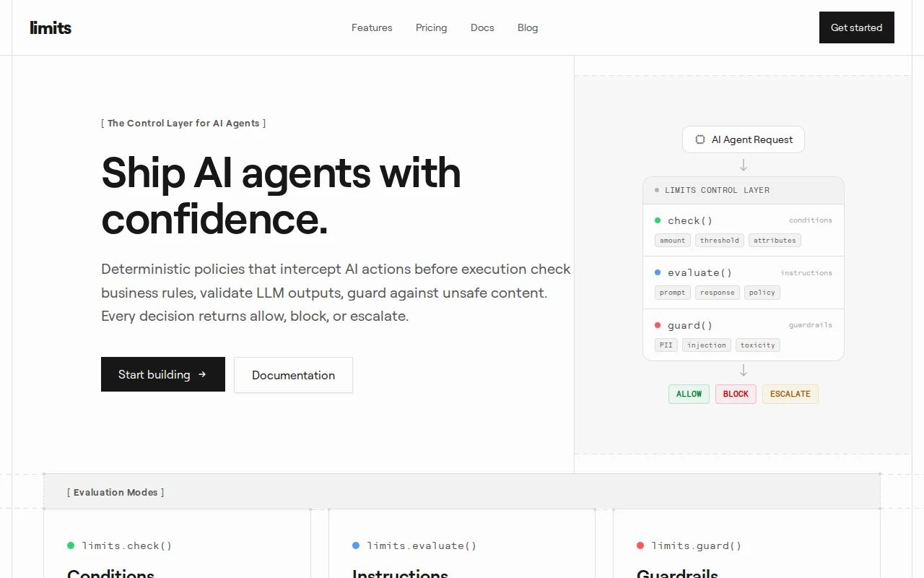Click the blue dot beside evaluate()

(658, 272)
